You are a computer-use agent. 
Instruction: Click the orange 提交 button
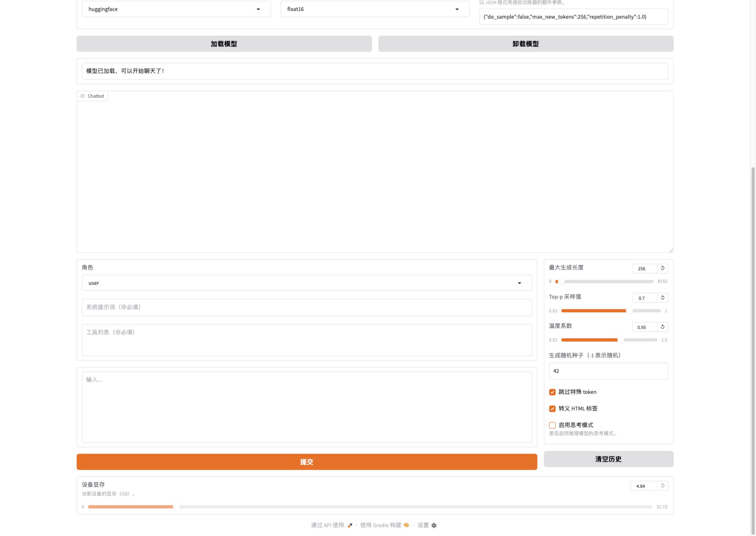pyautogui.click(x=307, y=462)
